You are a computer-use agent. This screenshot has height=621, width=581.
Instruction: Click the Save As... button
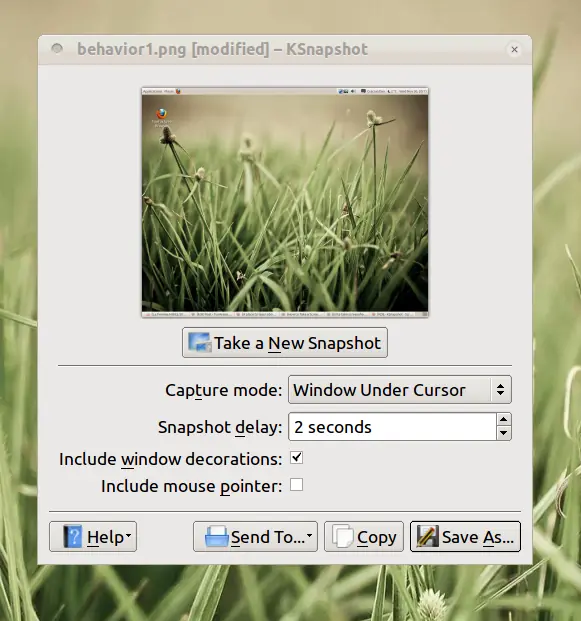click(x=465, y=537)
